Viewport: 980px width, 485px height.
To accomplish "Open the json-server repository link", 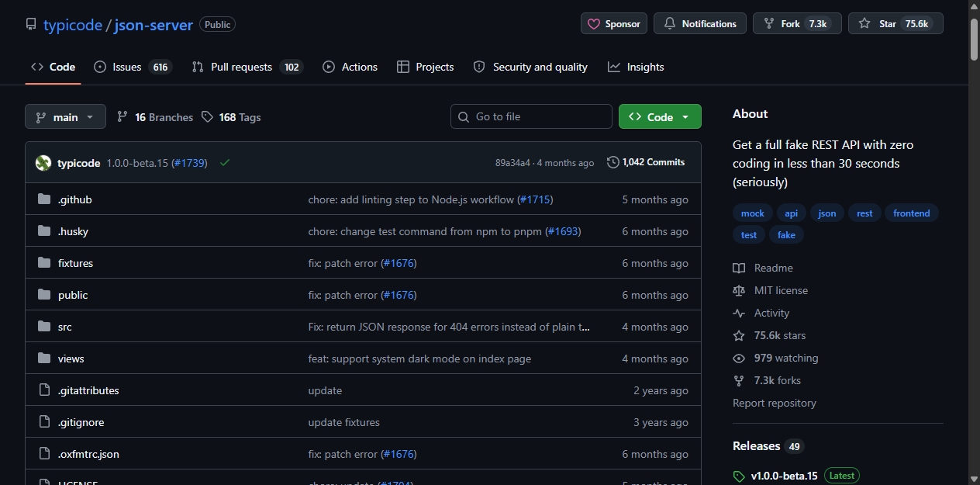I will [x=154, y=25].
